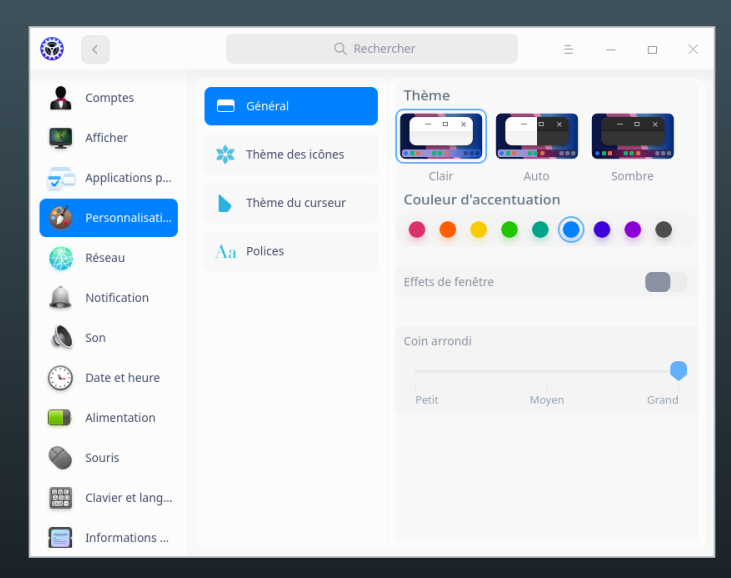Open the hamburger menu in title bar
This screenshot has width=731, height=578.
click(x=568, y=49)
